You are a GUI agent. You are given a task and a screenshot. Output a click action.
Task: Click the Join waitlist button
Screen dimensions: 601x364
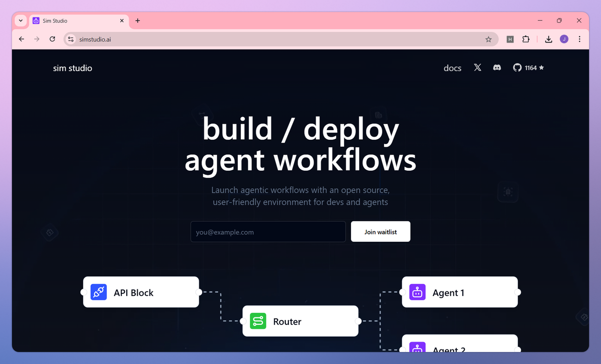coord(381,232)
